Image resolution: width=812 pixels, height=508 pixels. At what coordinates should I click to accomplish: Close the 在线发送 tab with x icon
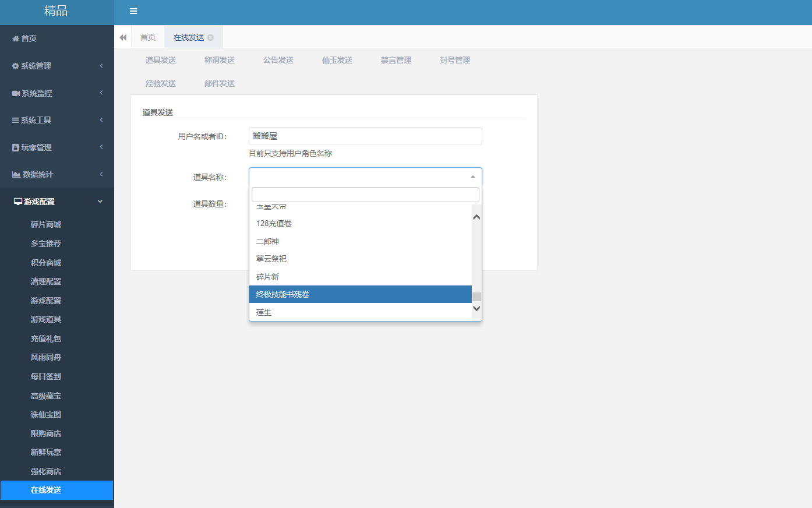pos(211,37)
